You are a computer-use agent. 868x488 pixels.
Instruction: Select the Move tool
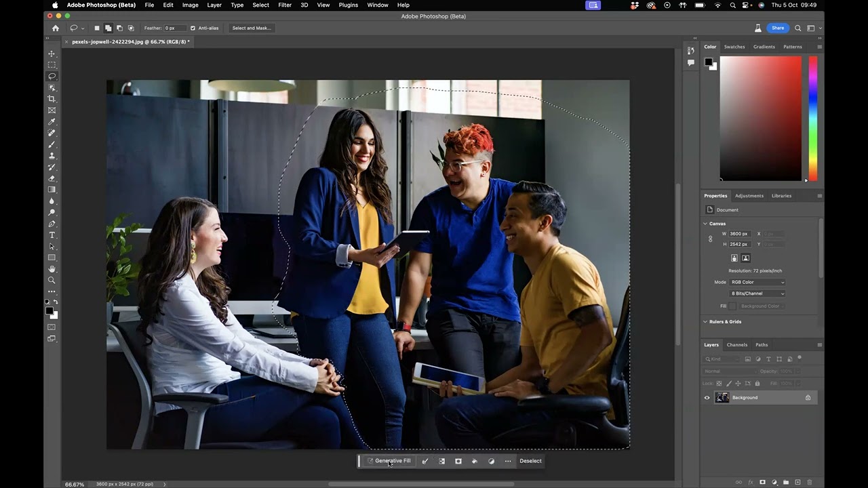tap(52, 54)
